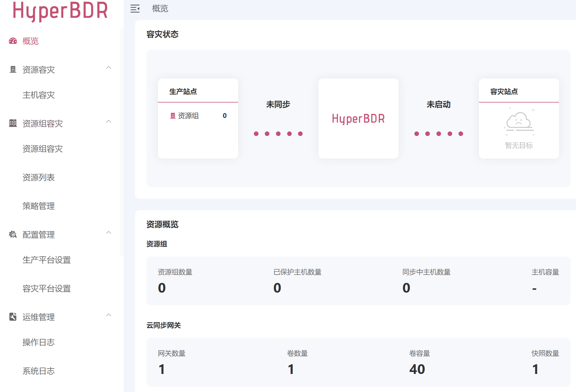576x392 pixels.
Task: Open the 容灾平台设置 page
Action: pyautogui.click(x=47, y=288)
